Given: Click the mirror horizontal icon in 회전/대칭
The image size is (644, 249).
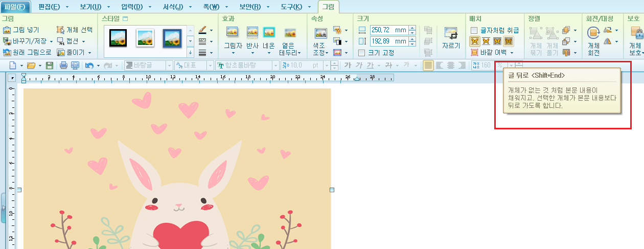Looking at the screenshot, I should pos(608,41).
